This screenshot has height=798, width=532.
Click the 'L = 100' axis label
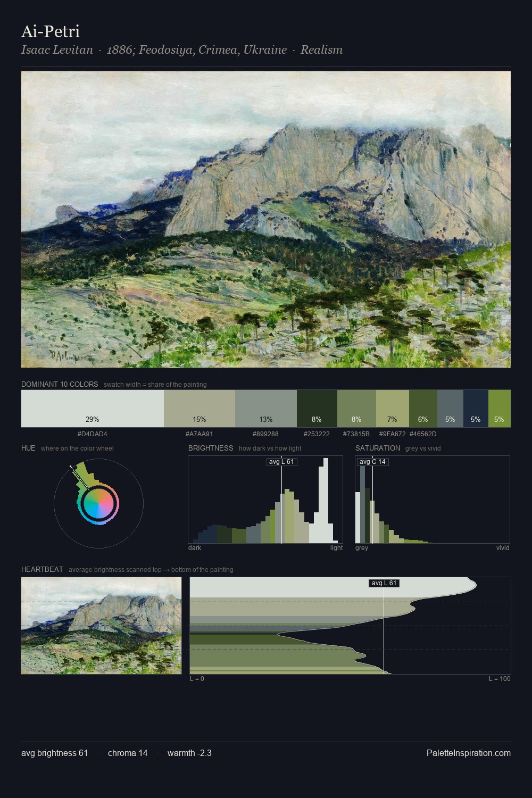500,679
